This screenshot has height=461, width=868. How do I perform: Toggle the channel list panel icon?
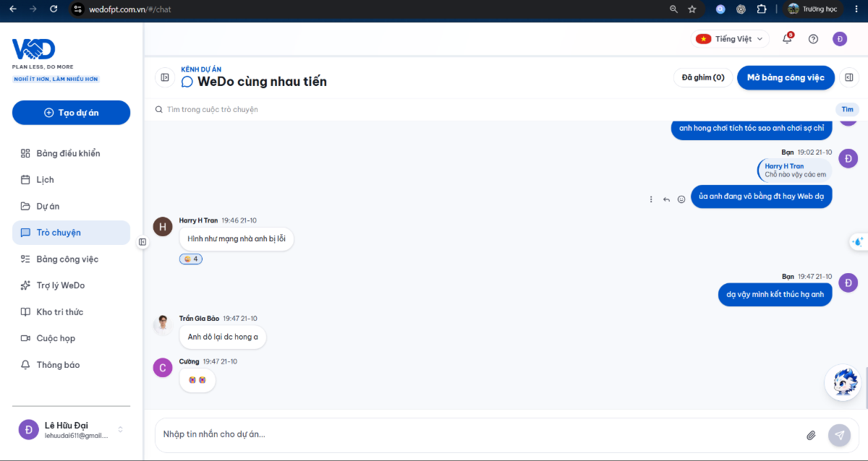[x=165, y=77]
